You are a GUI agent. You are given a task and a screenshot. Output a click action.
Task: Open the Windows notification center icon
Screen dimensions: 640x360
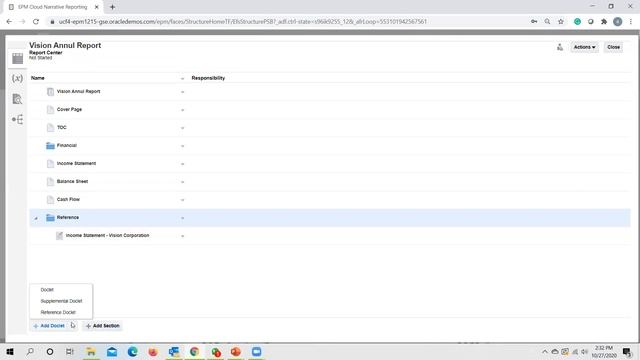[627, 351]
